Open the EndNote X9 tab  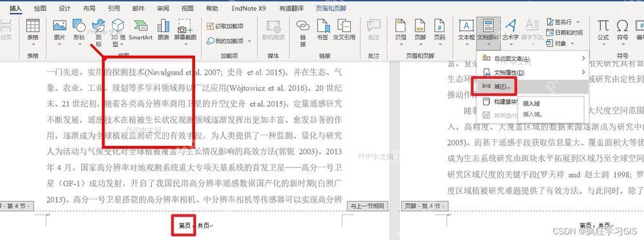pos(249,8)
